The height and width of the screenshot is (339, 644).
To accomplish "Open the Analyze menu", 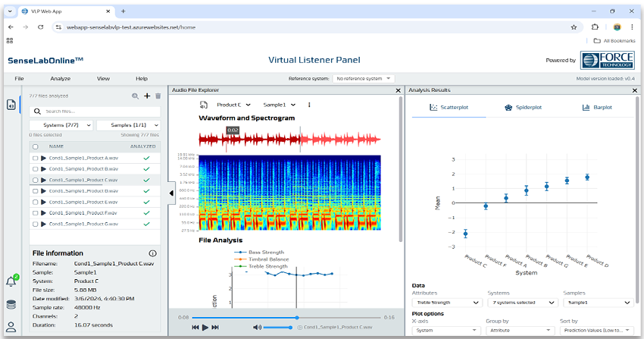I will point(61,79).
